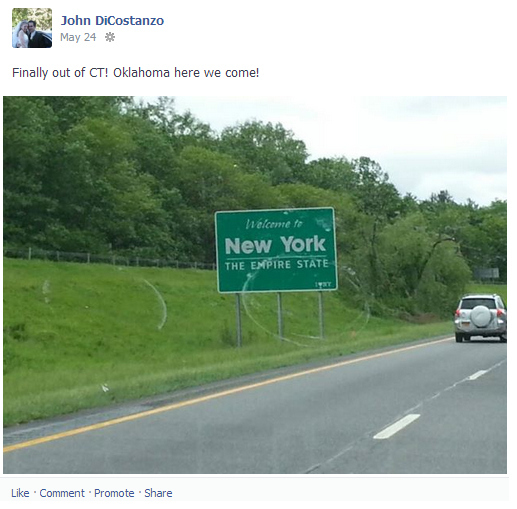517x509 pixels.
Task: Click "THE EMPIRE STATE" text on sign
Action: click(x=276, y=265)
